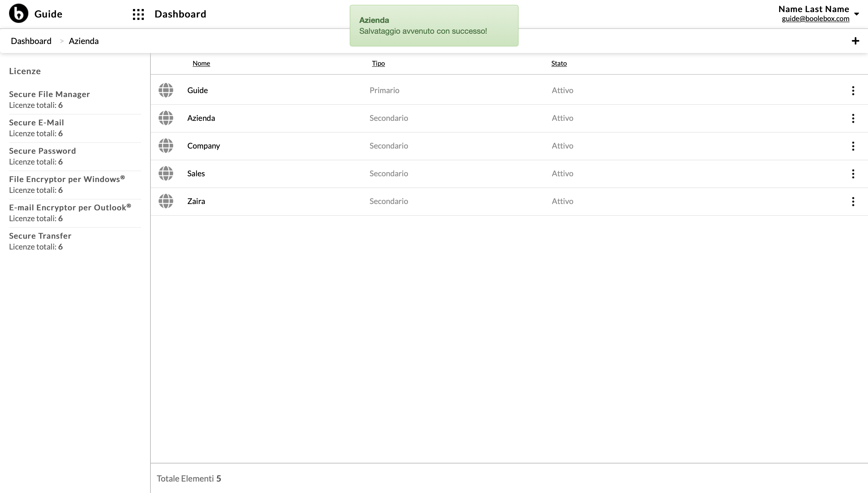Sort table by Nome column
Image resolution: width=868 pixels, height=493 pixels.
coord(201,63)
